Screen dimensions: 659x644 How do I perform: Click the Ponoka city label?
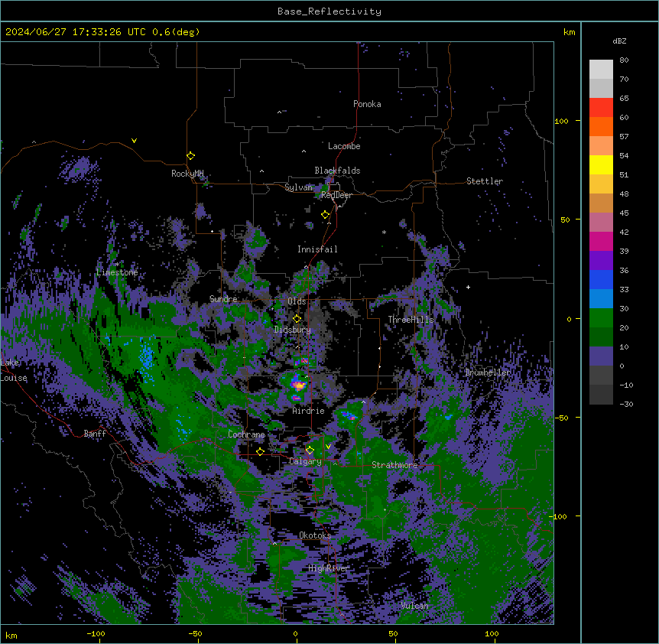367,104
